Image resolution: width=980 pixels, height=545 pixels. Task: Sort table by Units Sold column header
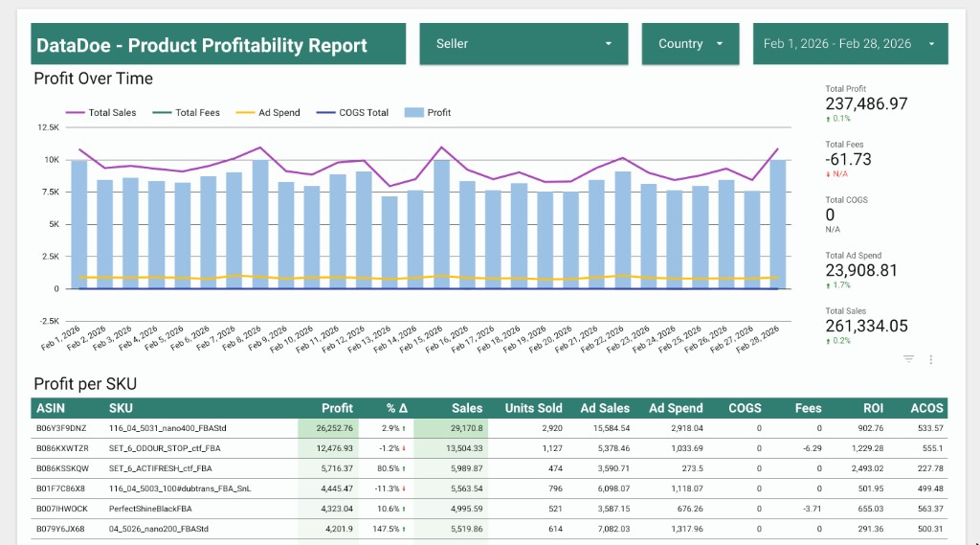coord(533,408)
